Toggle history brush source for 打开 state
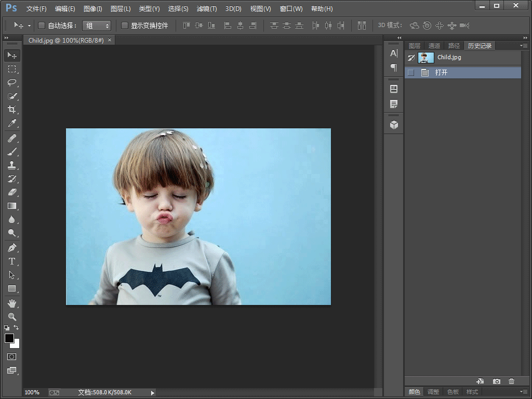 [x=411, y=73]
